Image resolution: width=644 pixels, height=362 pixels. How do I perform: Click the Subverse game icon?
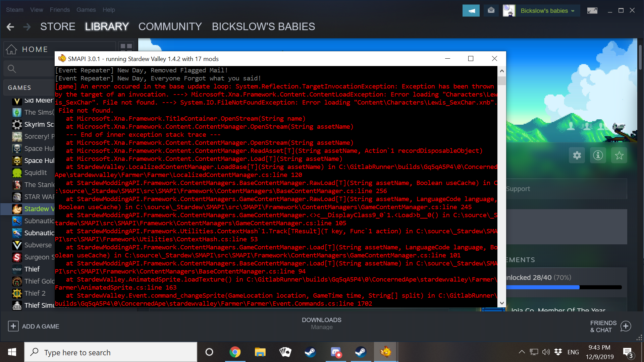pyautogui.click(x=17, y=245)
